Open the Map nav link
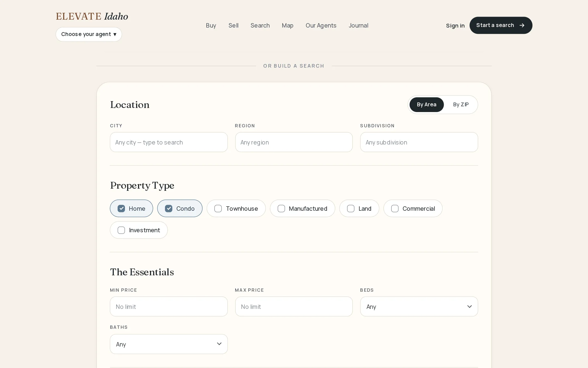 pyautogui.click(x=287, y=25)
